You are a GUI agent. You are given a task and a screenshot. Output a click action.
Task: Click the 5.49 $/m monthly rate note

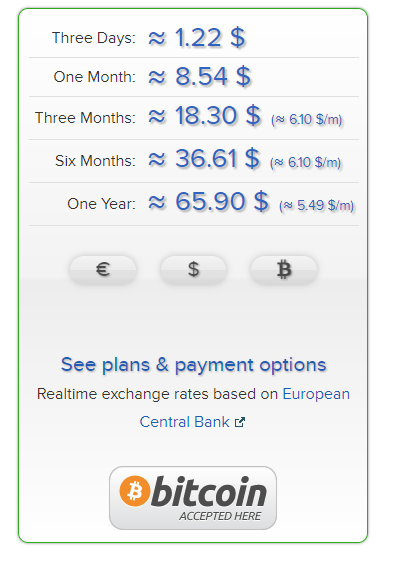[316, 206]
